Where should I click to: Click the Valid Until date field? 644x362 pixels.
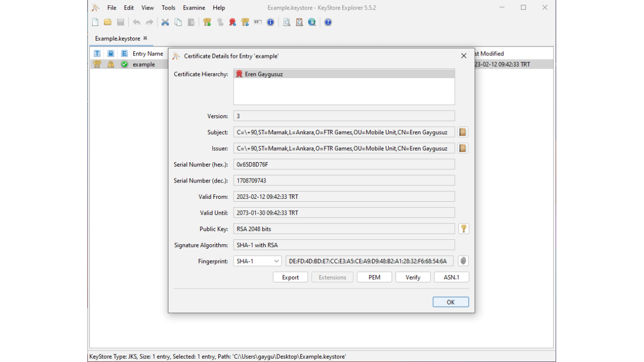pos(344,213)
